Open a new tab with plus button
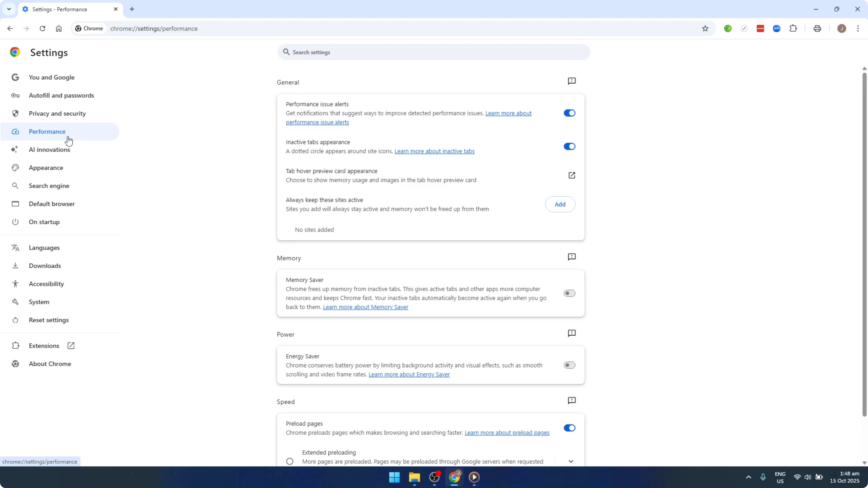This screenshot has height=488, width=868. pos(132,9)
